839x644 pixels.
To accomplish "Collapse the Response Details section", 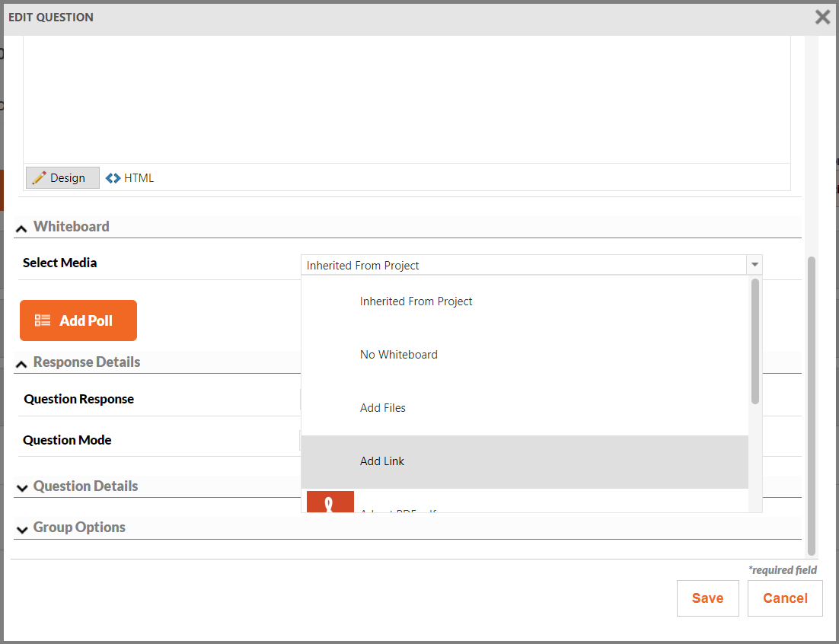I will click(21, 365).
